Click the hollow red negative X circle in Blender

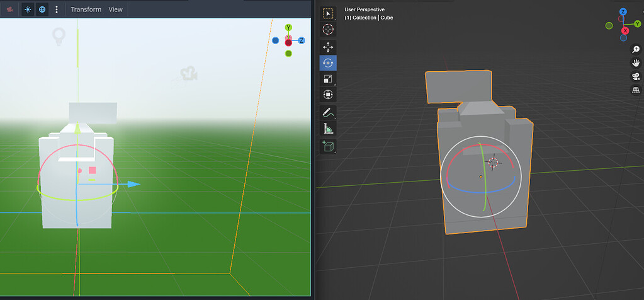(x=621, y=19)
